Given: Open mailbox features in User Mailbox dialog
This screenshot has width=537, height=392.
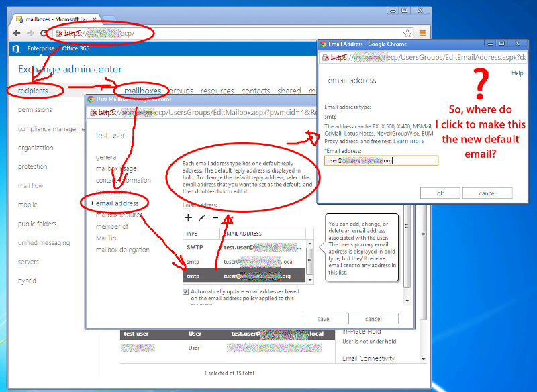Looking at the screenshot, I should [119, 215].
